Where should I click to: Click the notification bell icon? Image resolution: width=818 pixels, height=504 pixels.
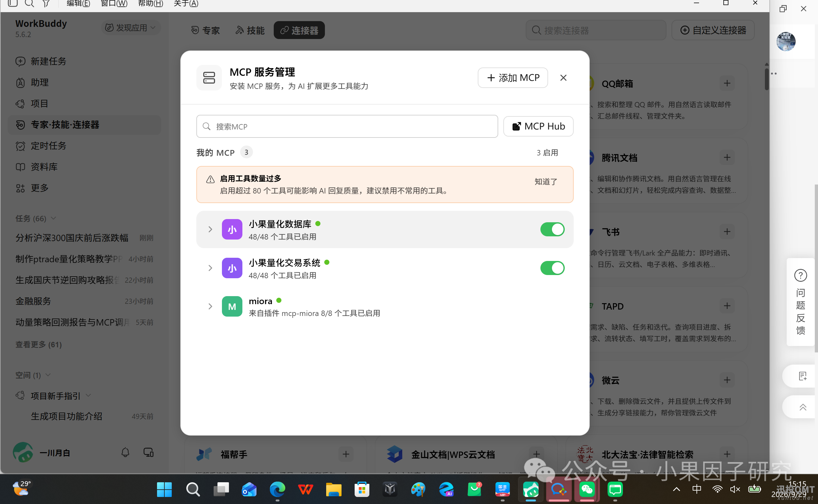125,453
